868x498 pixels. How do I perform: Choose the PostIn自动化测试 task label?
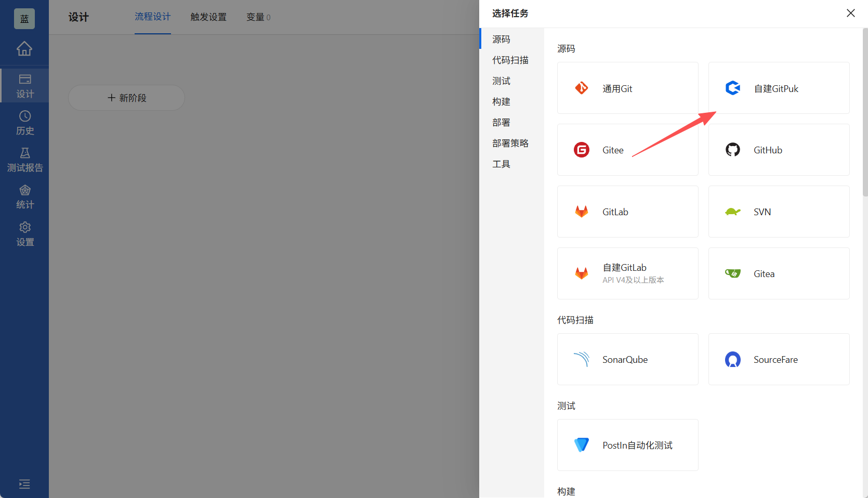pos(637,445)
